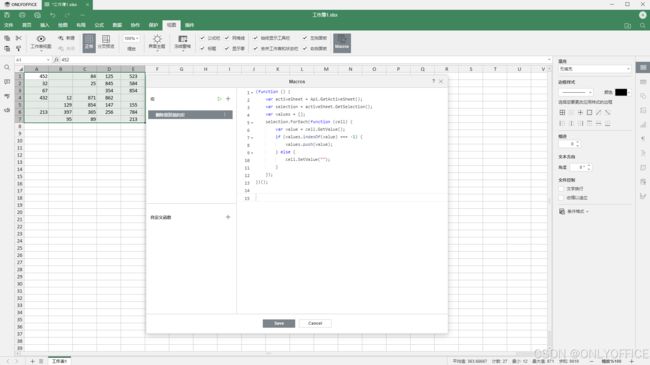Add a new sheet with plus button
This screenshot has height=365, width=650.
tap(32, 361)
